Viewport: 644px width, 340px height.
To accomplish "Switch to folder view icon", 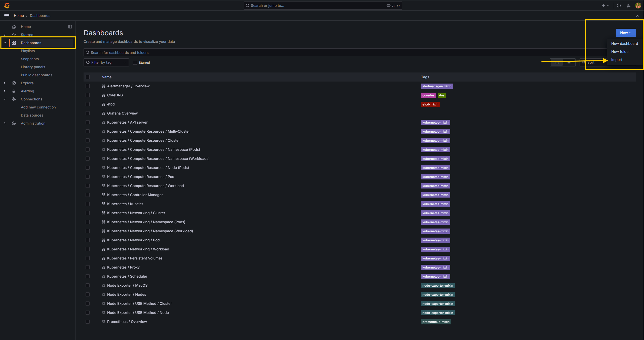I will pyautogui.click(x=556, y=62).
